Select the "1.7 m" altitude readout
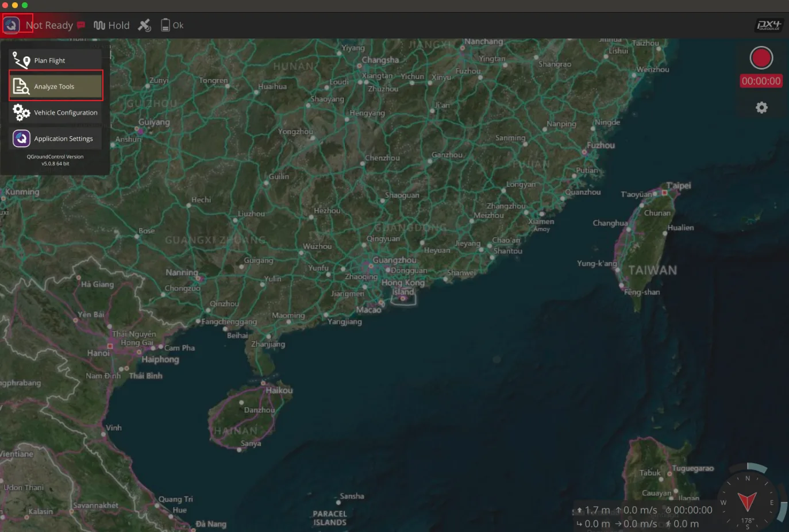 (x=594, y=510)
